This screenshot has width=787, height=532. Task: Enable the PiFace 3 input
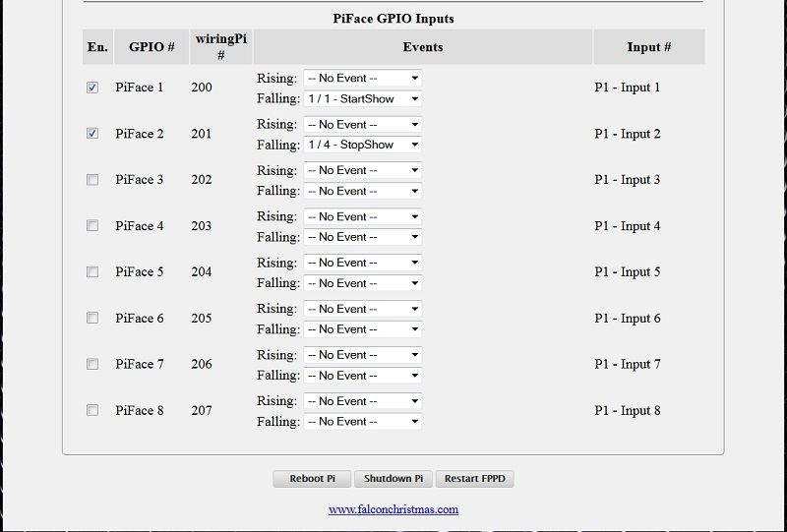pos(92,180)
